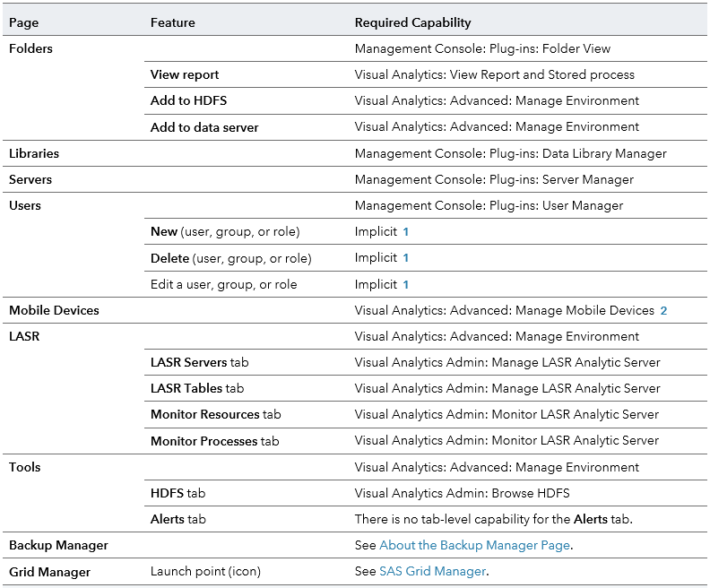Click the Required Capability column header
Image resolution: width=710 pixels, height=588 pixels.
(412, 22)
